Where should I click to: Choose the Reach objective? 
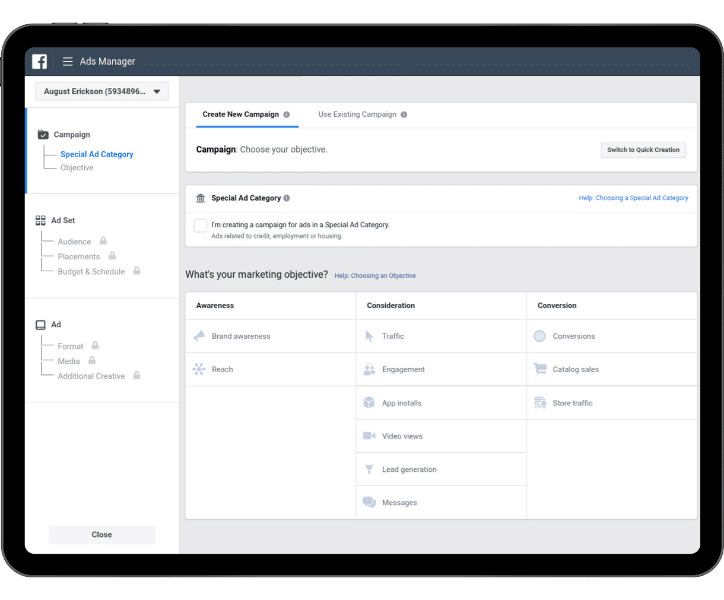tap(271, 370)
